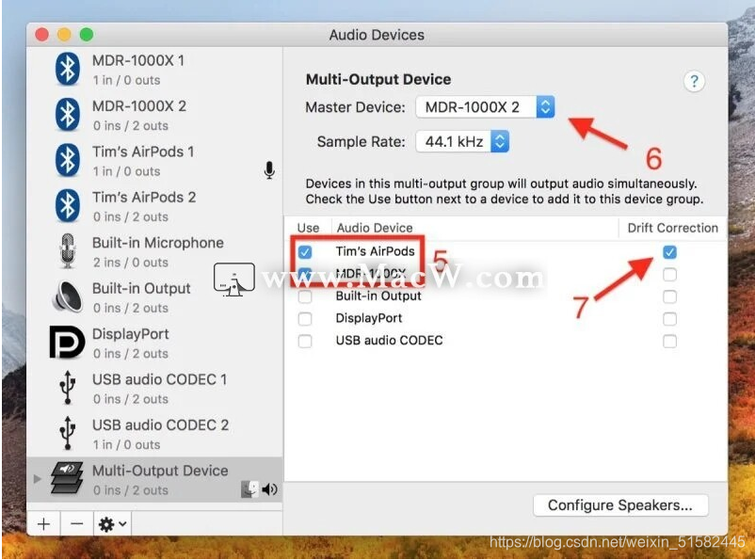This screenshot has height=560, width=755.
Task: Enable Drift Correction for Built-in Output
Action: (x=669, y=296)
